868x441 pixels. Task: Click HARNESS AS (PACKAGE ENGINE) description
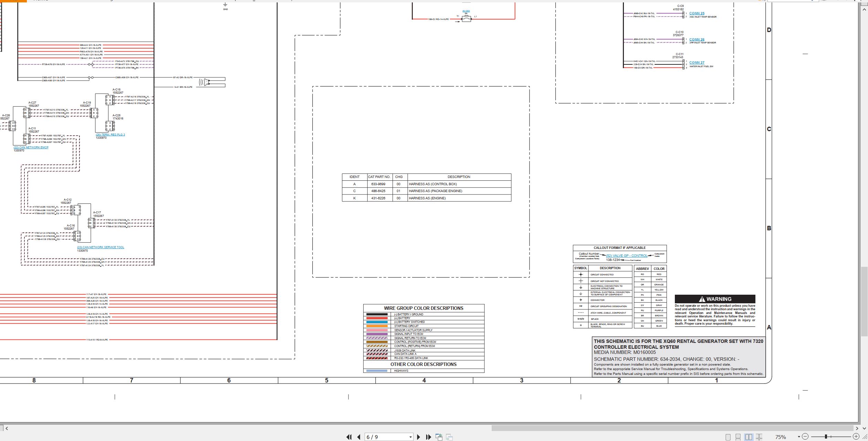[435, 191]
